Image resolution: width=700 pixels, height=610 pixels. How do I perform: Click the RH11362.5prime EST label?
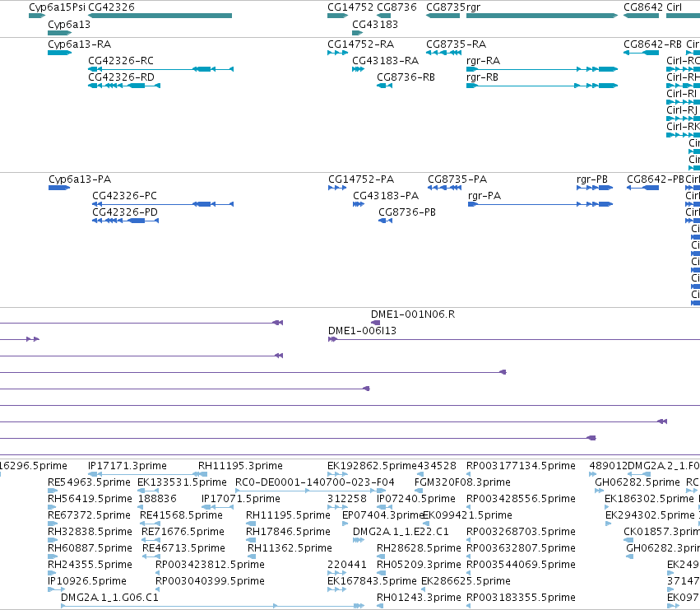coord(290,548)
